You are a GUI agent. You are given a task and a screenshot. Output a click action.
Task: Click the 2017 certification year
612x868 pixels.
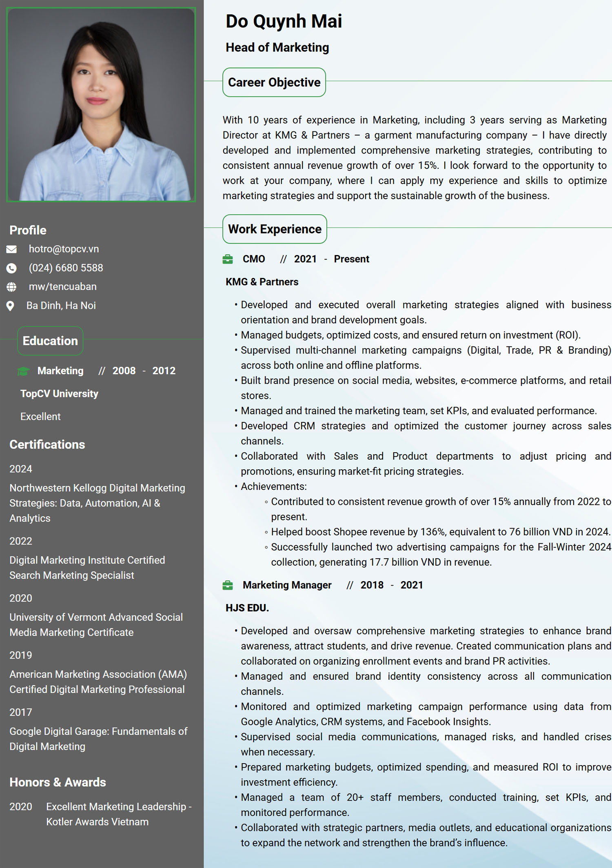coord(21,712)
